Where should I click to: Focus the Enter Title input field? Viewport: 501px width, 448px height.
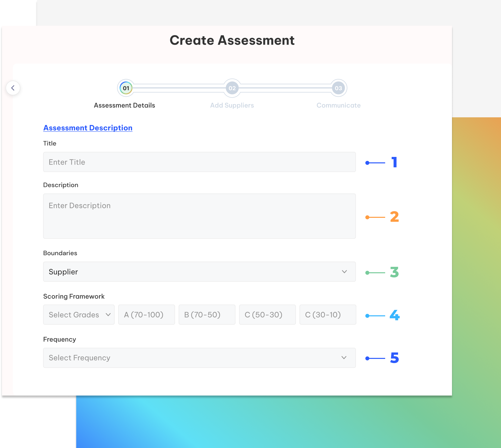coord(199,162)
